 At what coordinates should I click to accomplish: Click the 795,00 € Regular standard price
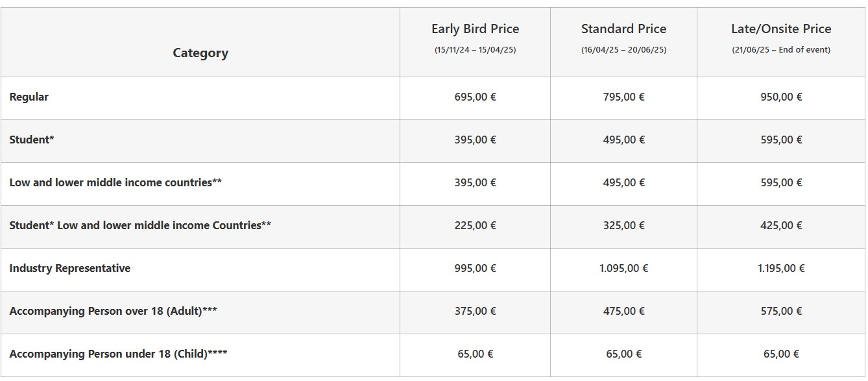pos(623,97)
